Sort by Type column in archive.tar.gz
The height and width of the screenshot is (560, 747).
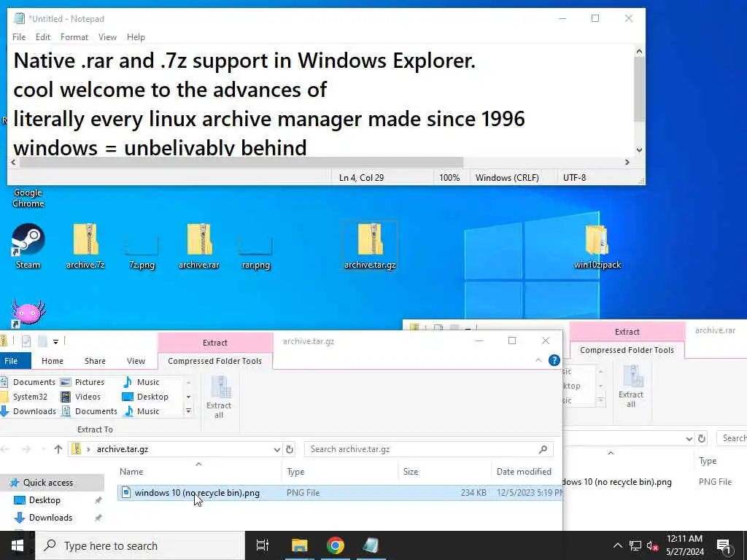click(340, 472)
